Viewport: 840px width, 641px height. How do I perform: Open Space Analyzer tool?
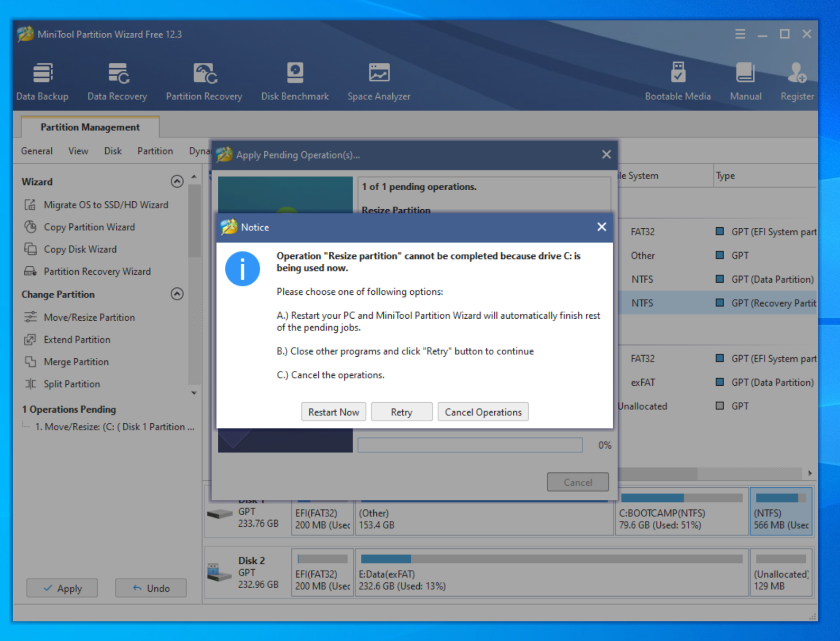pos(379,81)
